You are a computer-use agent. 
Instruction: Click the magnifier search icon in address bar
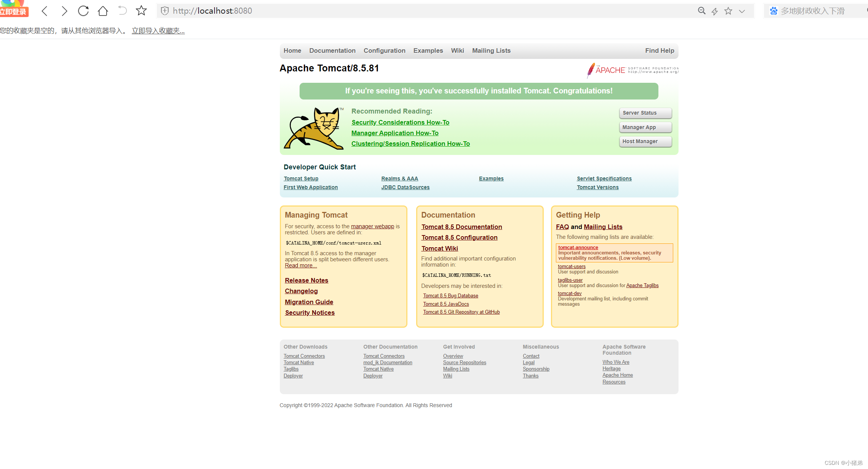pos(702,11)
